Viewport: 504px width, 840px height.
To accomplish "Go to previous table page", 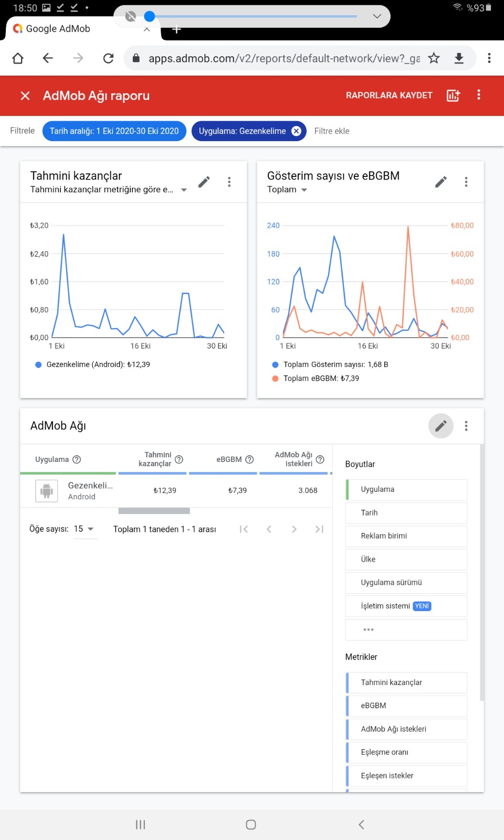I will click(x=269, y=529).
